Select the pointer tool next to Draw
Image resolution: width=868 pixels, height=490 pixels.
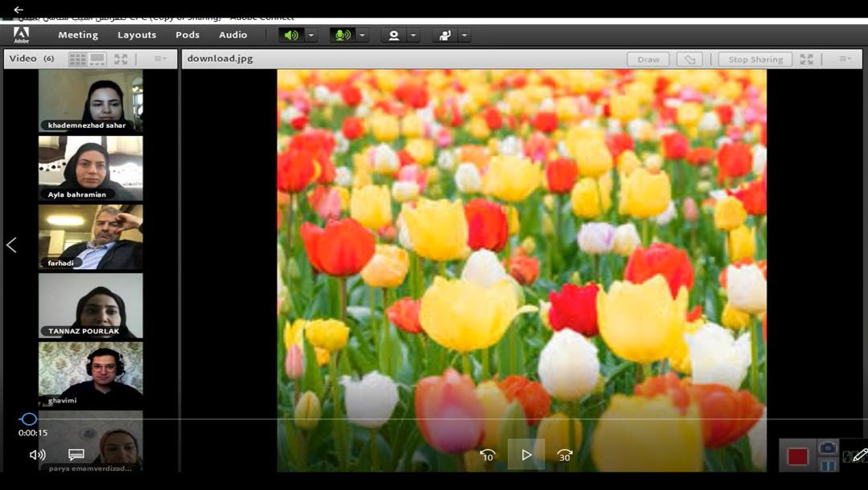click(x=690, y=59)
